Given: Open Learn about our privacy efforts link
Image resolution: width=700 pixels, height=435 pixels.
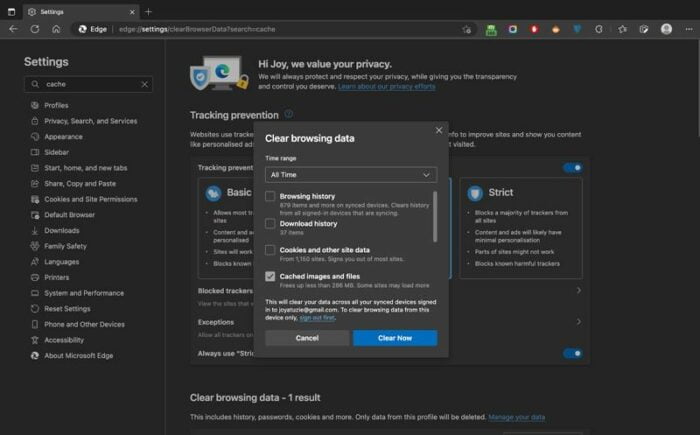Looking at the screenshot, I should pos(387,86).
